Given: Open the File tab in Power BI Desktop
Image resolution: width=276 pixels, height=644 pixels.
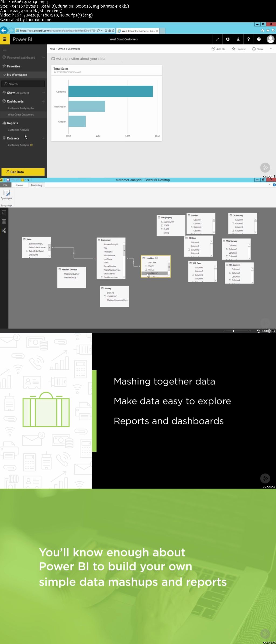Looking at the screenshot, I should (x=5, y=185).
